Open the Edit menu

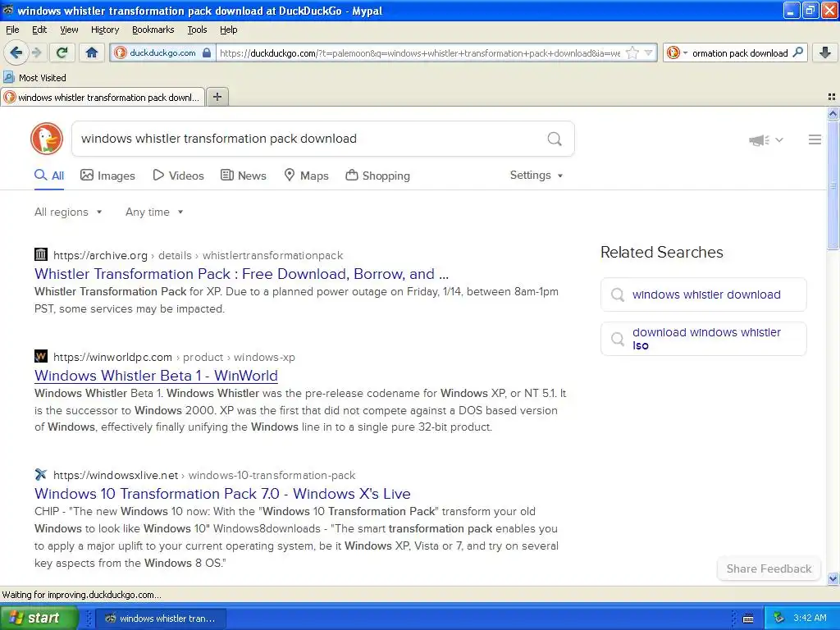39,30
